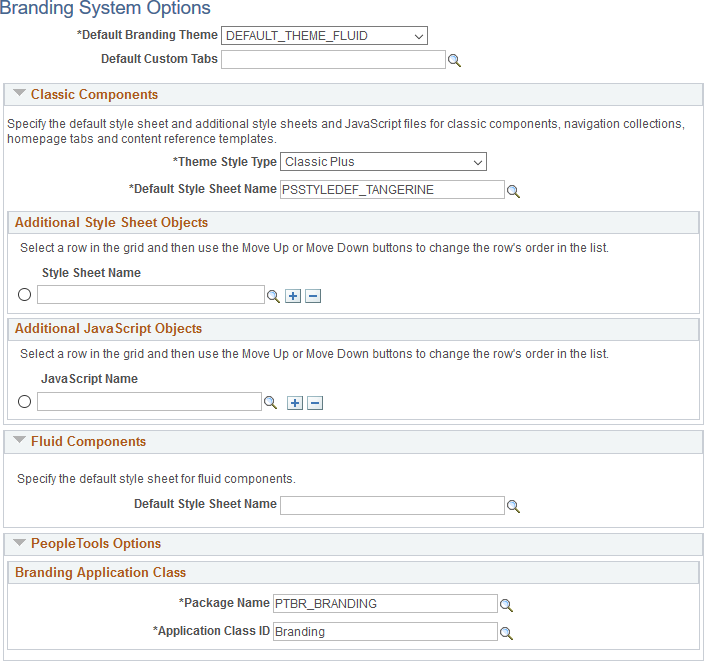Collapse the PeopleTools Options section

pos(19,542)
